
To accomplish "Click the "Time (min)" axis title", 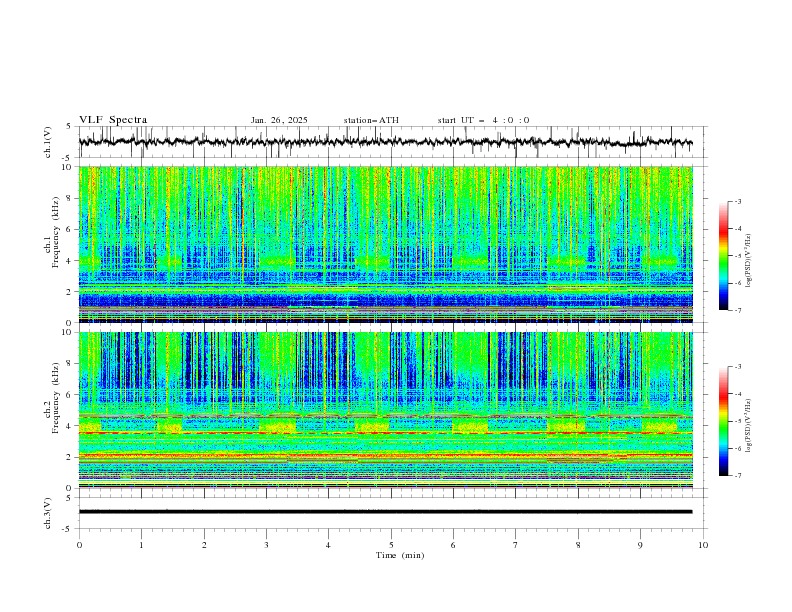I will tap(400, 555).
